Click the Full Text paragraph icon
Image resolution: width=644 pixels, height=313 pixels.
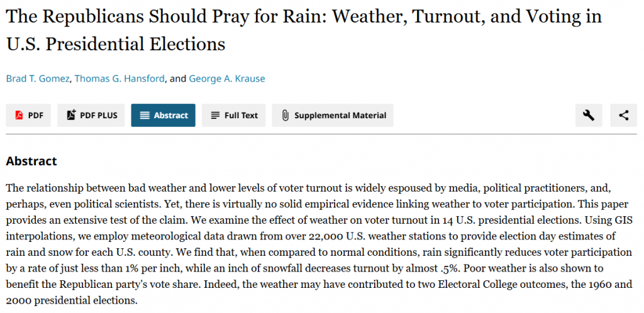pos(215,115)
